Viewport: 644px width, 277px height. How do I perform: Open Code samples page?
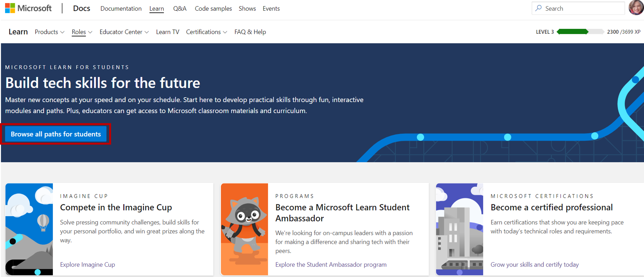click(213, 8)
